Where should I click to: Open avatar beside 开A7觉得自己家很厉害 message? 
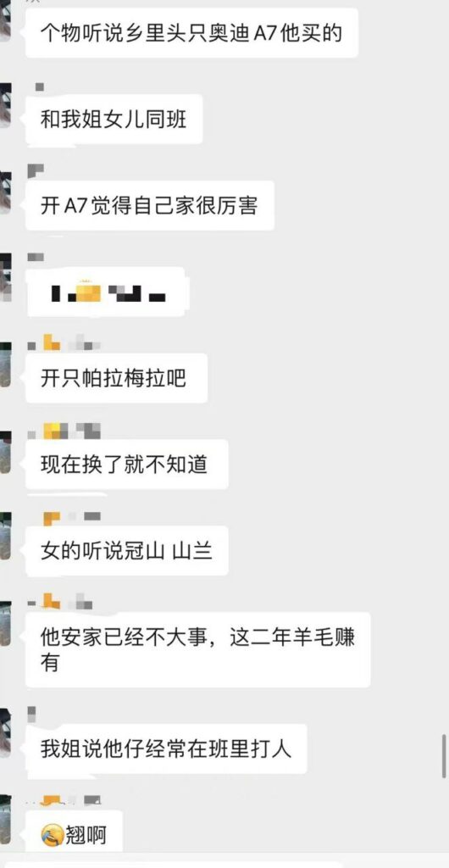pyautogui.click(x=4, y=192)
